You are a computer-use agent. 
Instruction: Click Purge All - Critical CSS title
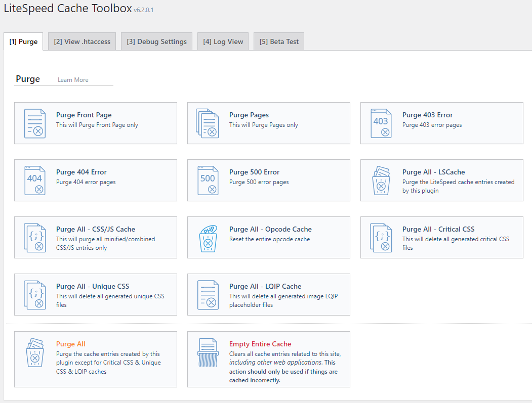[x=438, y=230]
